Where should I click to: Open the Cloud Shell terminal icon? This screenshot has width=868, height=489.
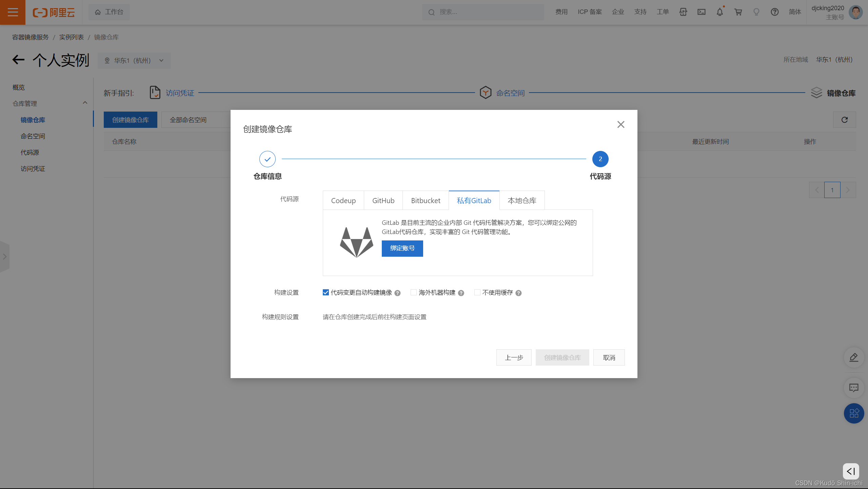click(701, 12)
